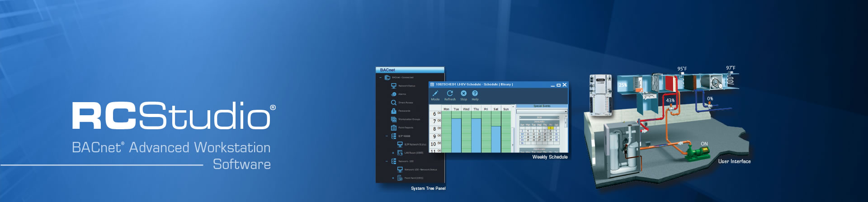Click the schedule window title calendar icon
This screenshot has height=202, width=868.
point(432,85)
